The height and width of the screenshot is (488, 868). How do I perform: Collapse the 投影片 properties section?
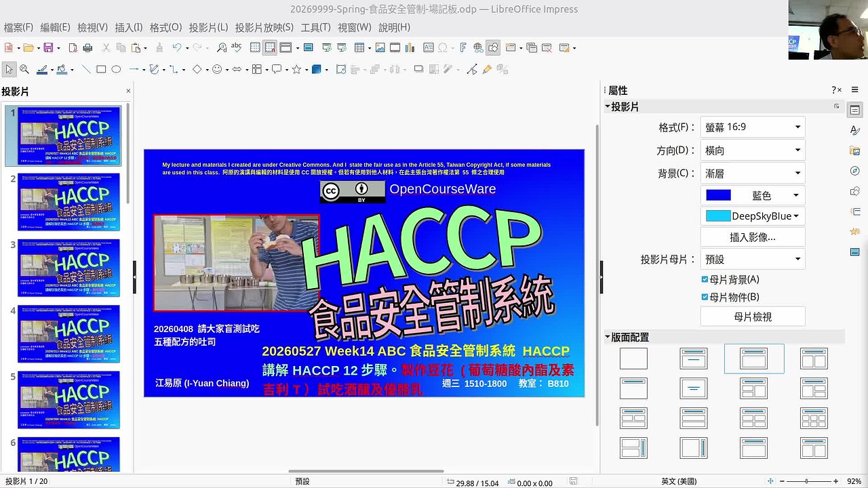608,107
